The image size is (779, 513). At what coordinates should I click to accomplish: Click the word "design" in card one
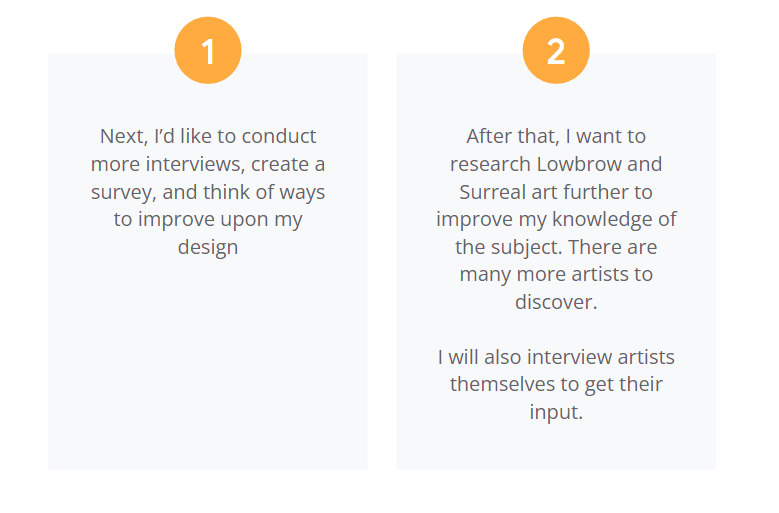(208, 247)
